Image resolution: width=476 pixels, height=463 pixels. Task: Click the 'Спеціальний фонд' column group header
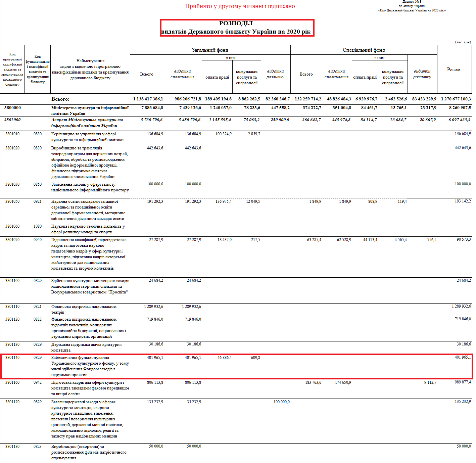point(364,50)
